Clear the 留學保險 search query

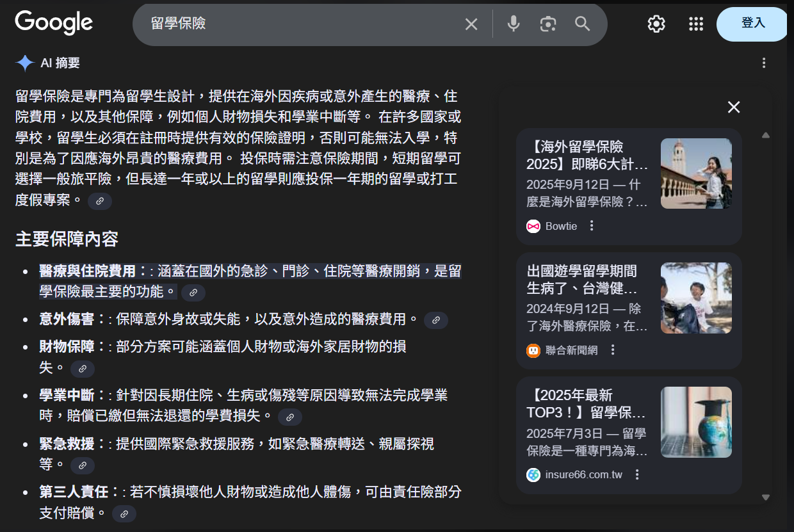[472, 24]
